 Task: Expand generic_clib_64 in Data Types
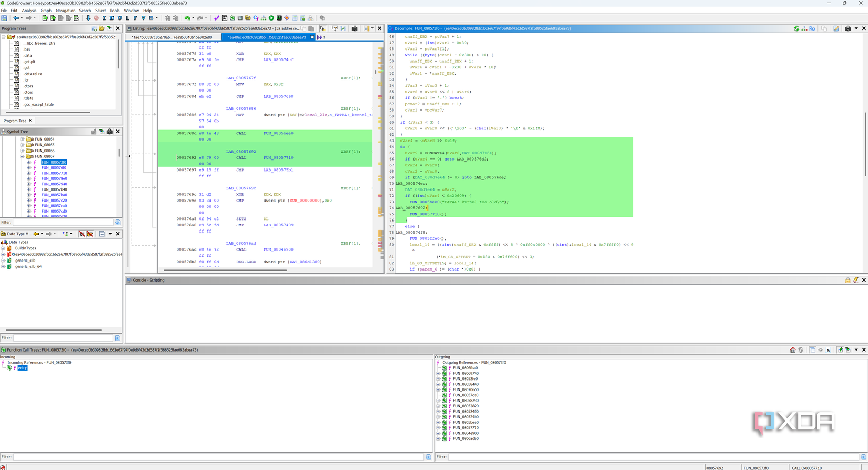click(x=3, y=266)
